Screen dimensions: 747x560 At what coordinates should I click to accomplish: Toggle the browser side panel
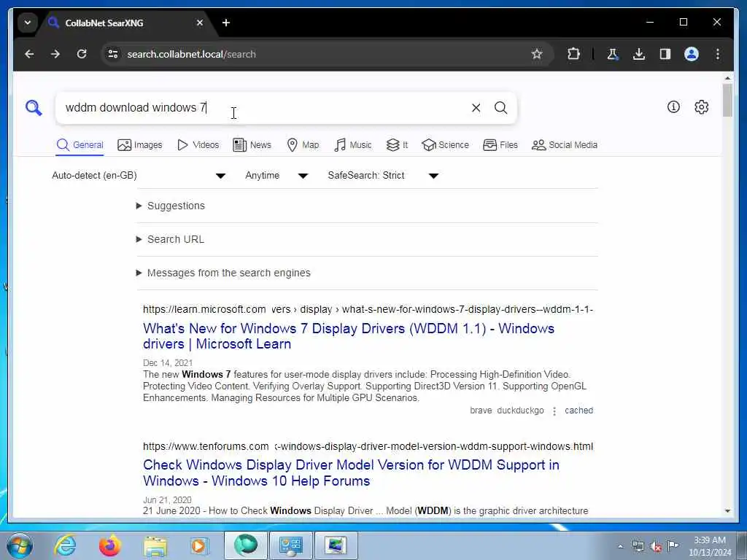665,54
